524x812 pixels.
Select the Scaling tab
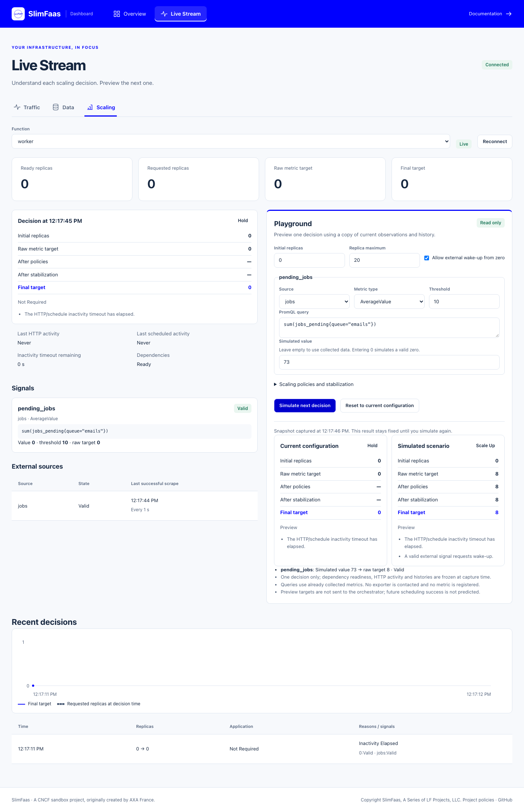click(x=101, y=107)
